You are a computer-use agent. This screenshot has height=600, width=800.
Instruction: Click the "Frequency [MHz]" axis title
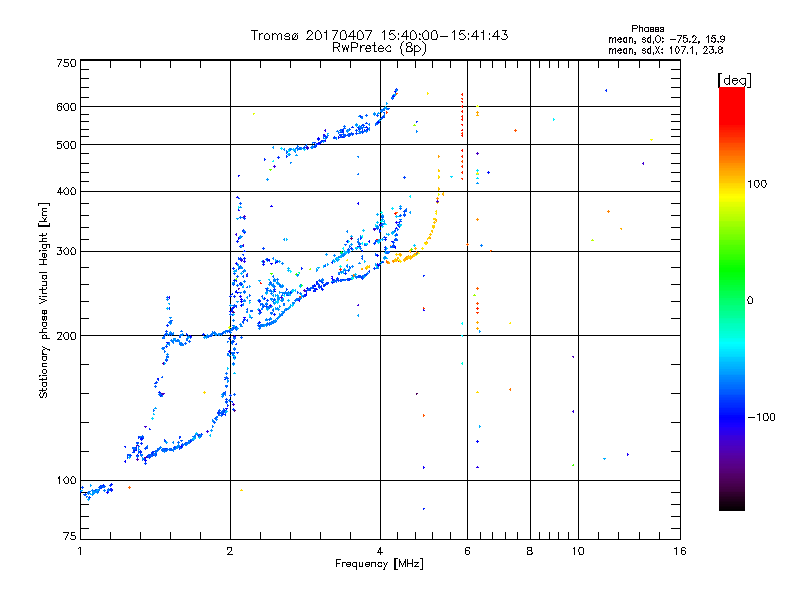click(379, 564)
